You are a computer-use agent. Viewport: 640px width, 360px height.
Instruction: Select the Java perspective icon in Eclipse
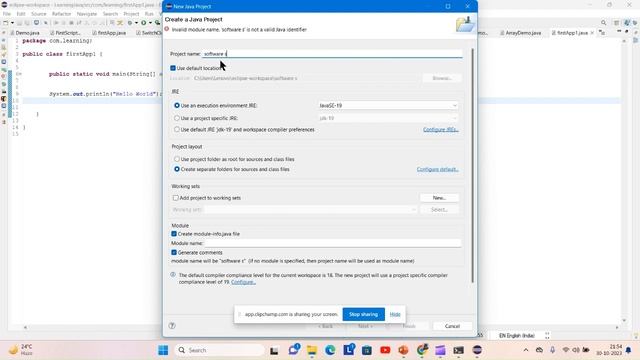(x=627, y=23)
